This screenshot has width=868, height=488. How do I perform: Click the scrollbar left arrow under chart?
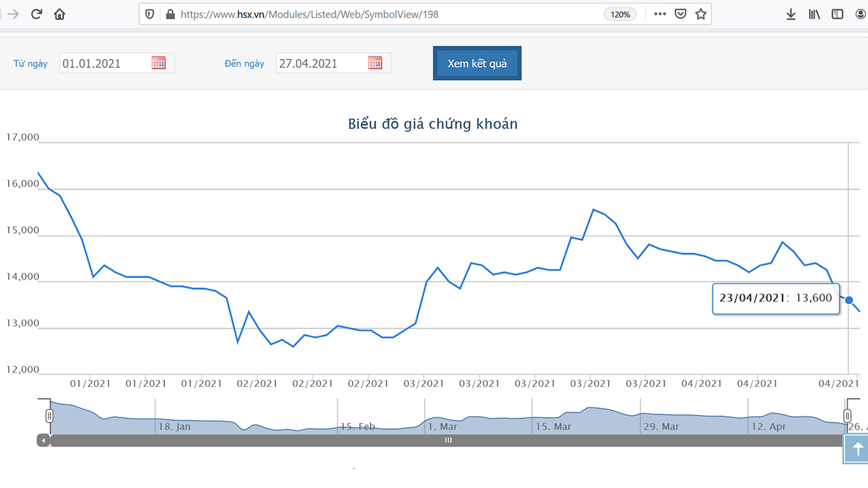click(x=43, y=440)
